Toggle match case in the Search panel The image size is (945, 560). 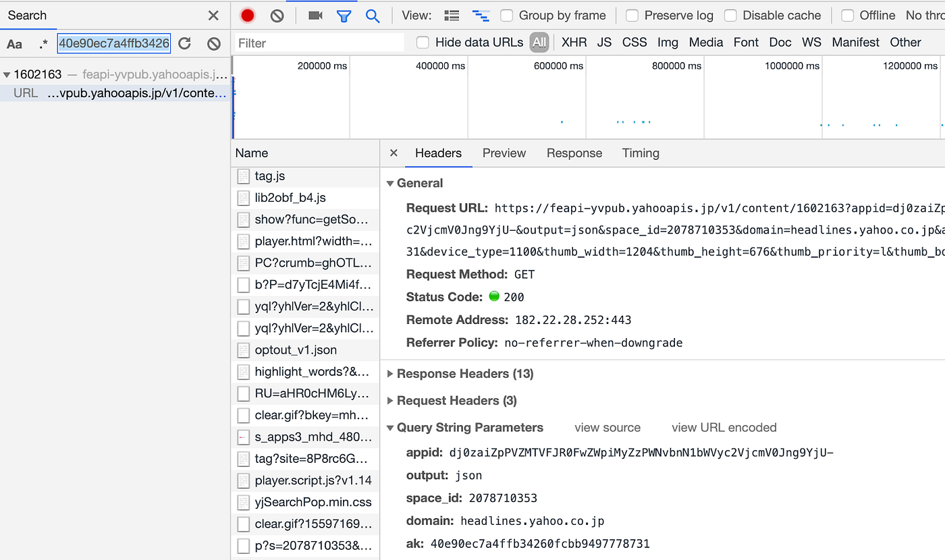(x=14, y=43)
